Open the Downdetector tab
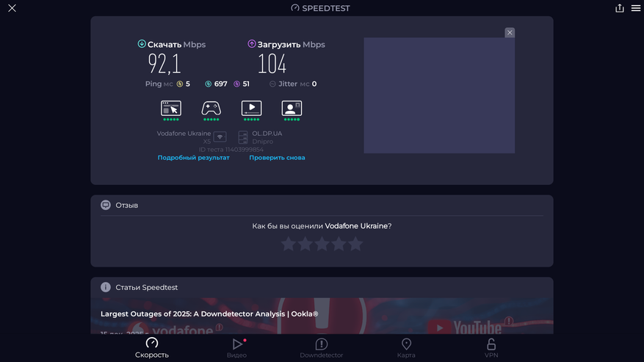The width and height of the screenshot is (644, 362). [322, 347]
